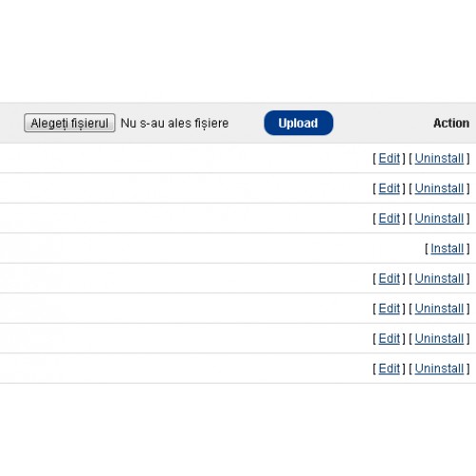Image resolution: width=476 pixels, height=476 pixels.
Task: Click Uninstall link in the last row
Action: pos(439,368)
